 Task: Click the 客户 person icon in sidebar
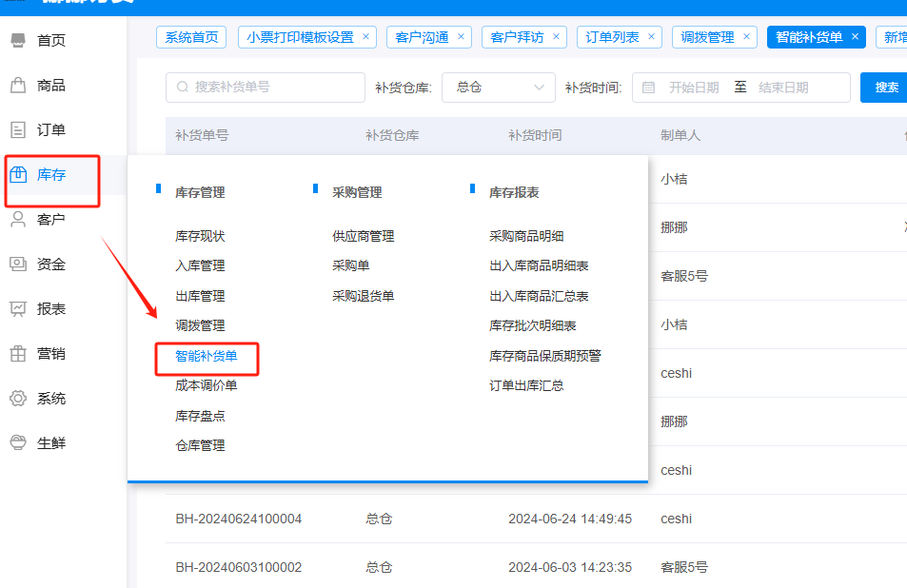tap(18, 220)
